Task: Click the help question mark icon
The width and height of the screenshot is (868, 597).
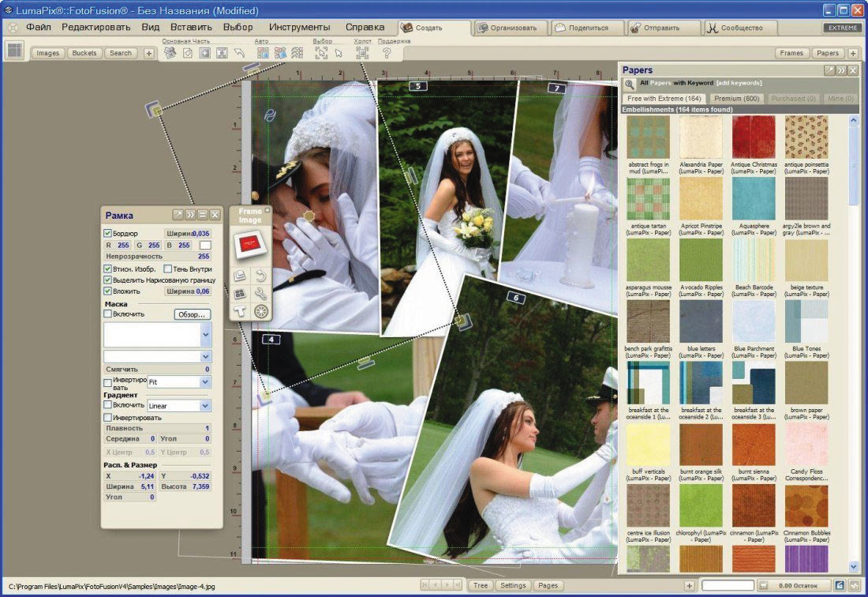Action: 387,53
